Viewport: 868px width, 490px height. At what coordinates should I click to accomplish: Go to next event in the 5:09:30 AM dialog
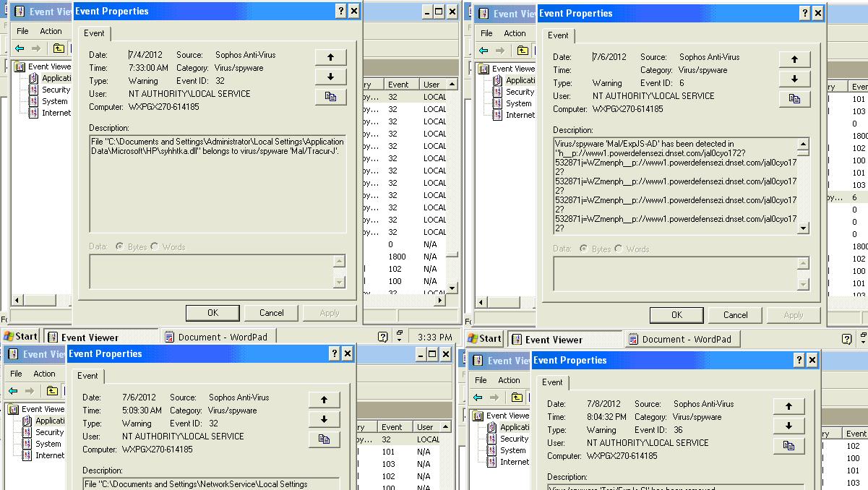pyautogui.click(x=324, y=419)
